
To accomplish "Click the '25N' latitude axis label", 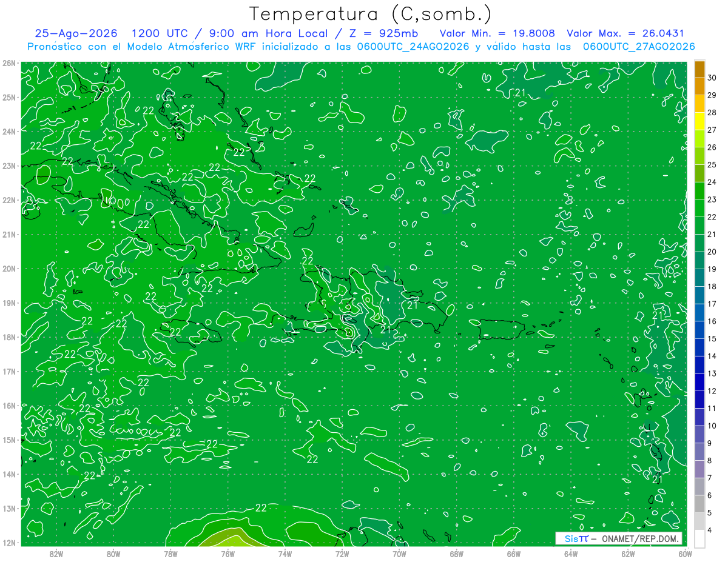I will point(9,97).
